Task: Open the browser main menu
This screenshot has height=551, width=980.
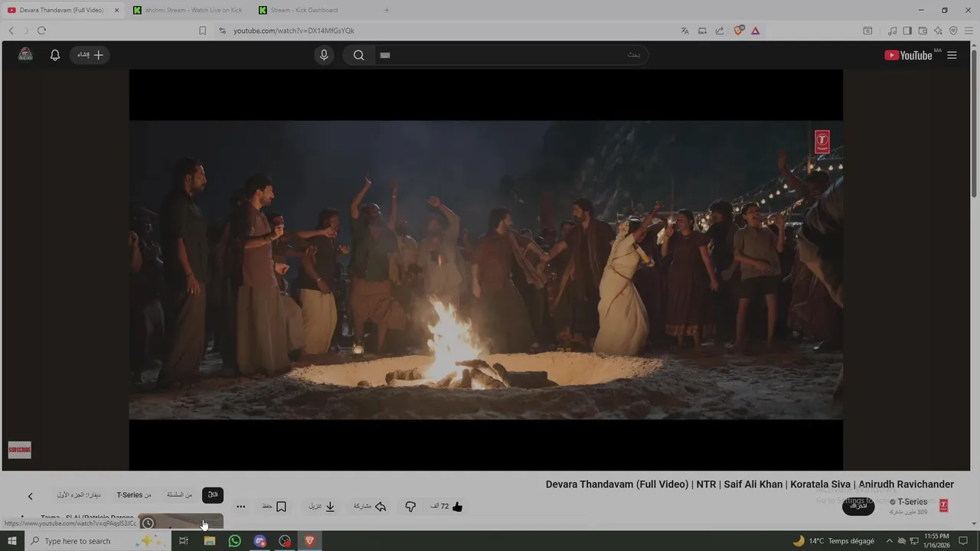Action: [969, 31]
